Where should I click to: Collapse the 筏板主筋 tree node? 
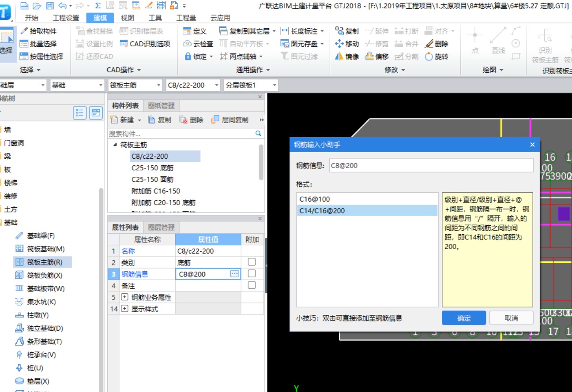(x=115, y=145)
